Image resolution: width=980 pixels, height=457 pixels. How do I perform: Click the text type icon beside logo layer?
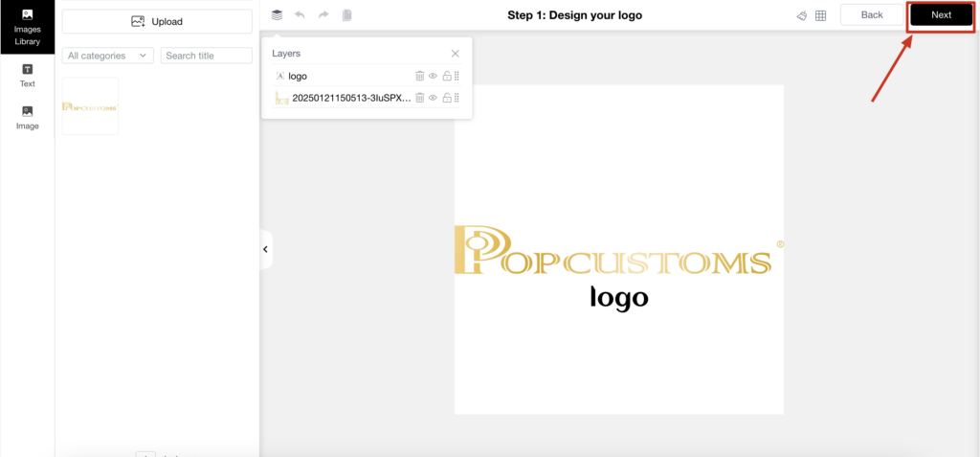280,76
